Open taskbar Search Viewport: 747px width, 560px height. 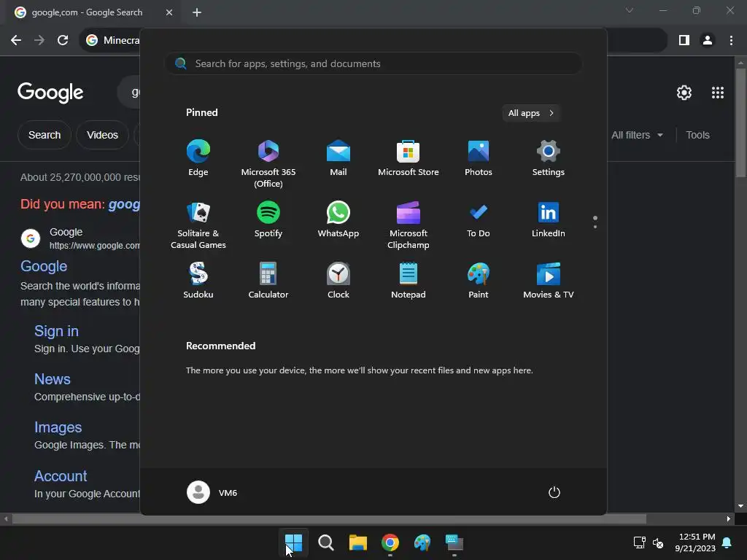(326, 542)
